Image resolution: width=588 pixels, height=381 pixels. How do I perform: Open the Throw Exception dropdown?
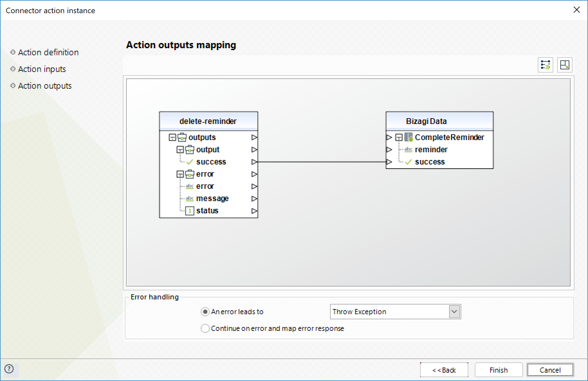454,312
